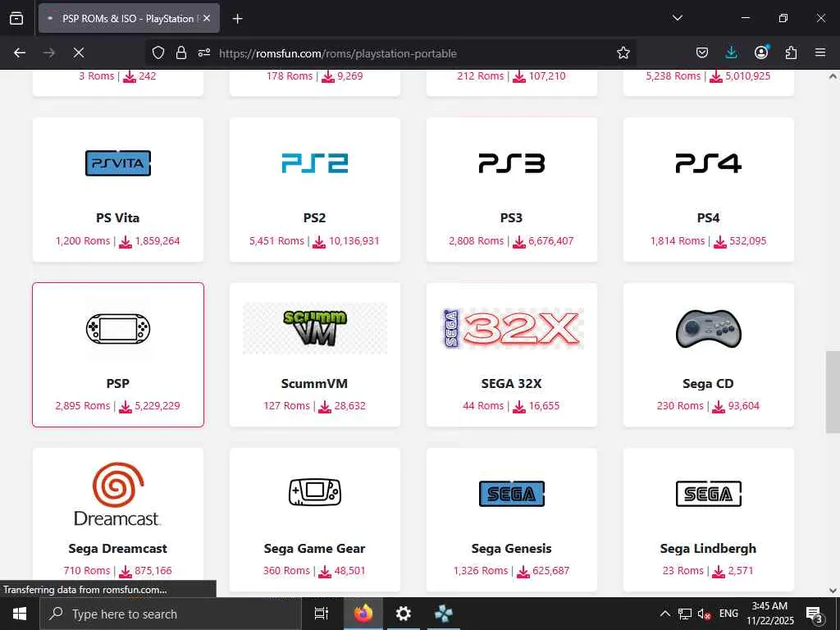
Task: Open the PS3 title link
Action: point(511,218)
